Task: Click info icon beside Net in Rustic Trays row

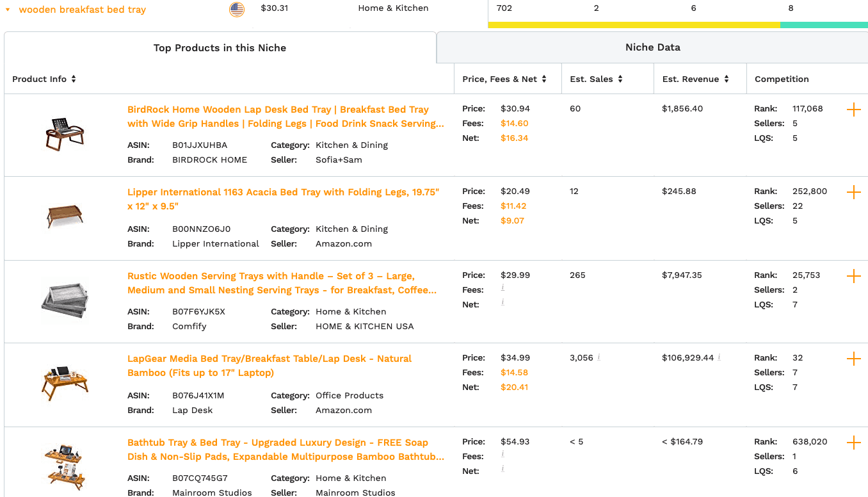Action: coord(502,302)
